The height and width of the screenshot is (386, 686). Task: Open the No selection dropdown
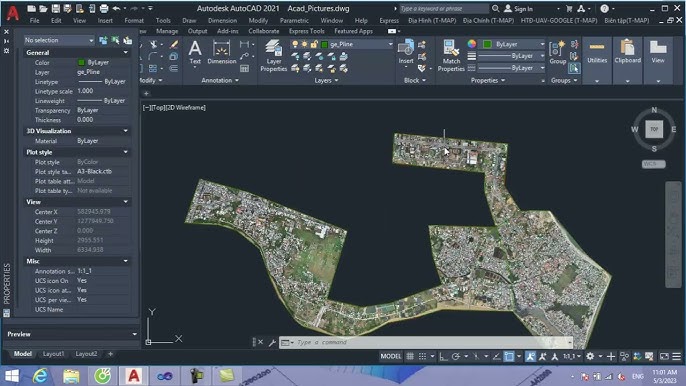[x=59, y=40]
